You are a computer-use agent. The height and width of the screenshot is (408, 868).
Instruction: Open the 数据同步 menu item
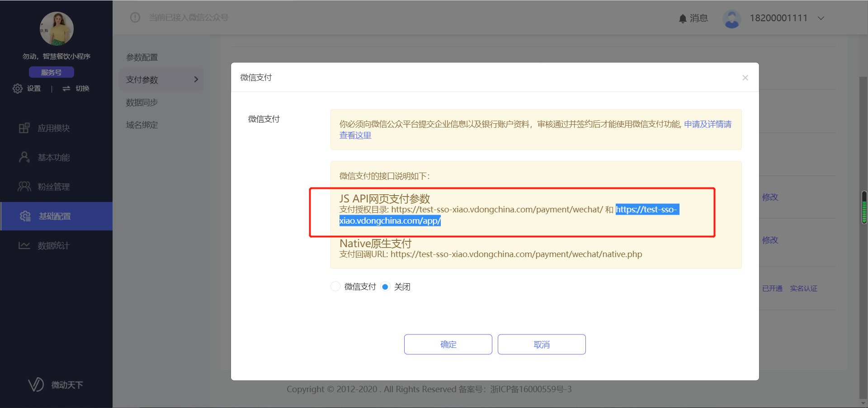[142, 103]
